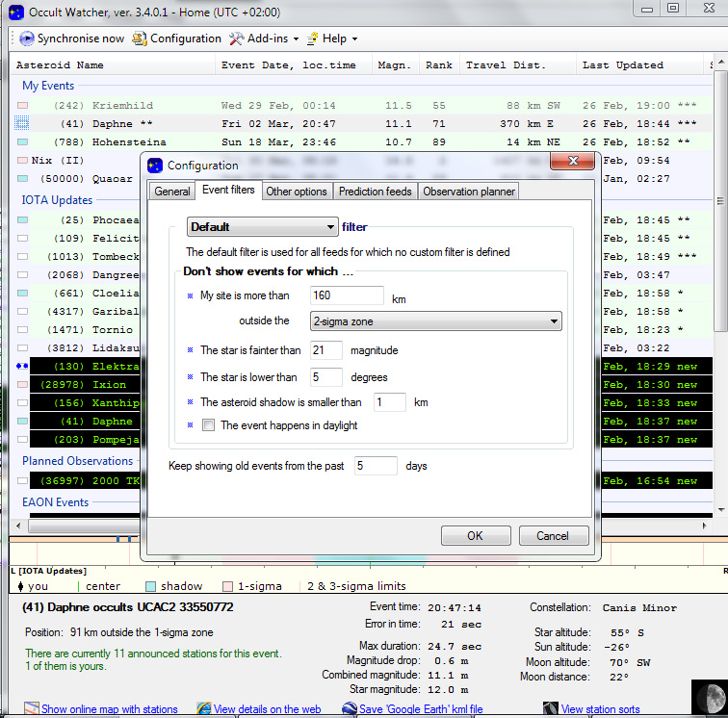The image size is (728, 718).
Task: Click the moon phase thumbnail
Action: coord(710,699)
